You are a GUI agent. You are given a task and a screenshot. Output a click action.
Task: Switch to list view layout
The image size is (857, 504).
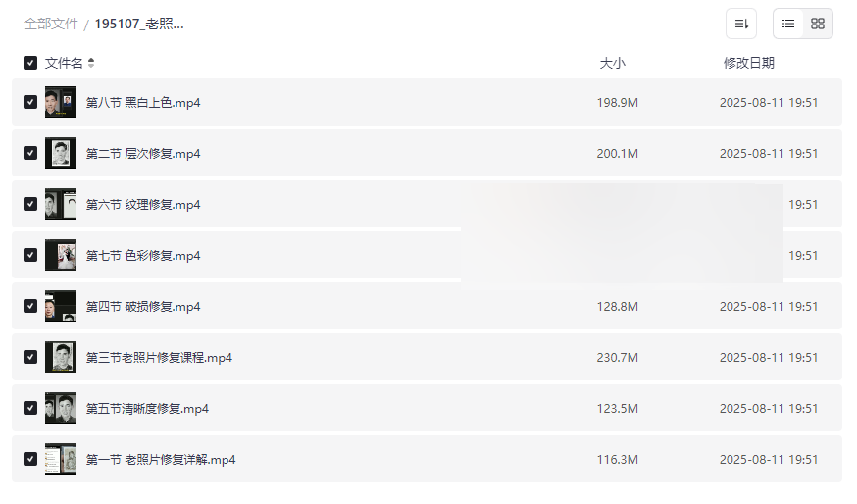tap(788, 24)
